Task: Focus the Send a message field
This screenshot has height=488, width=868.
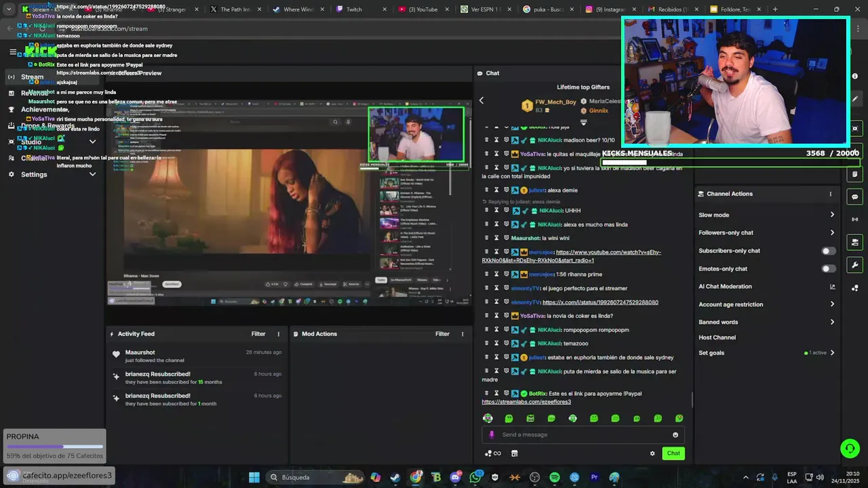Action: click(x=583, y=434)
